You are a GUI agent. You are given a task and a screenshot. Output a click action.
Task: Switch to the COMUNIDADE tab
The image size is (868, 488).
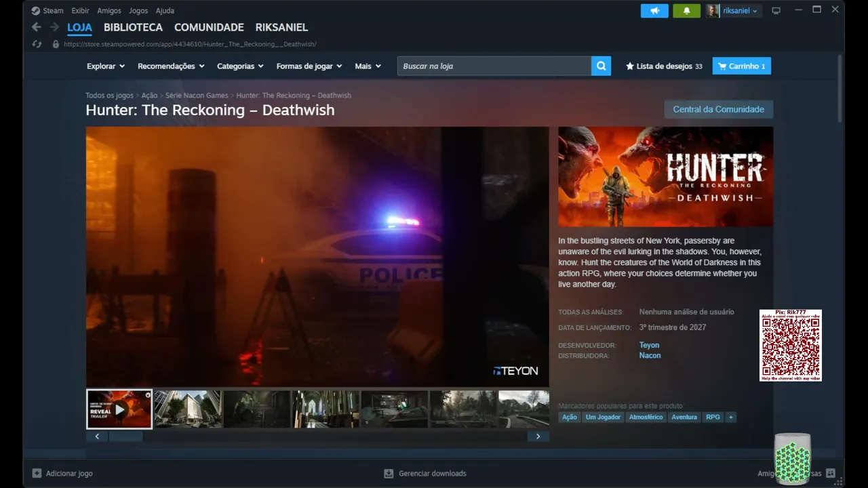pyautogui.click(x=209, y=27)
